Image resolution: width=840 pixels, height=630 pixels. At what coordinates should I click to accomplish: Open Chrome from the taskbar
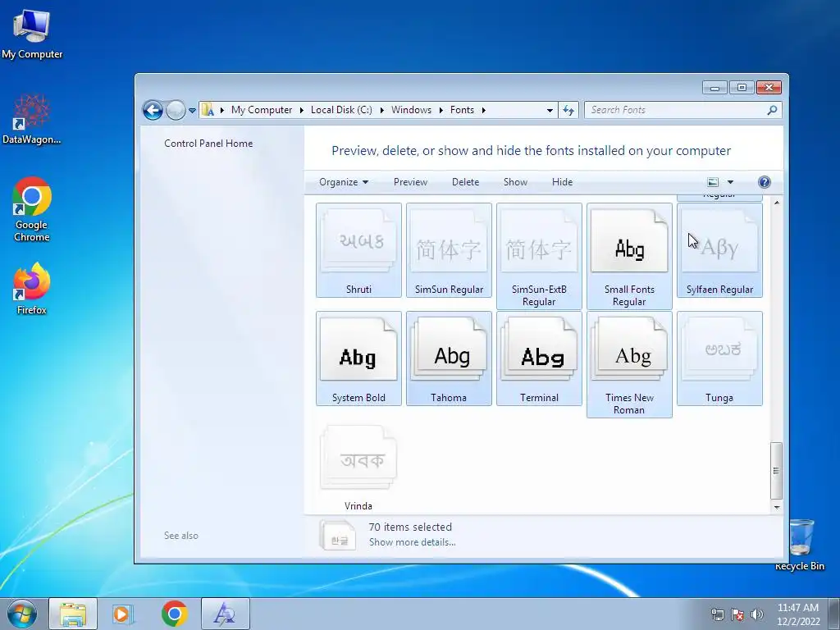(x=174, y=614)
